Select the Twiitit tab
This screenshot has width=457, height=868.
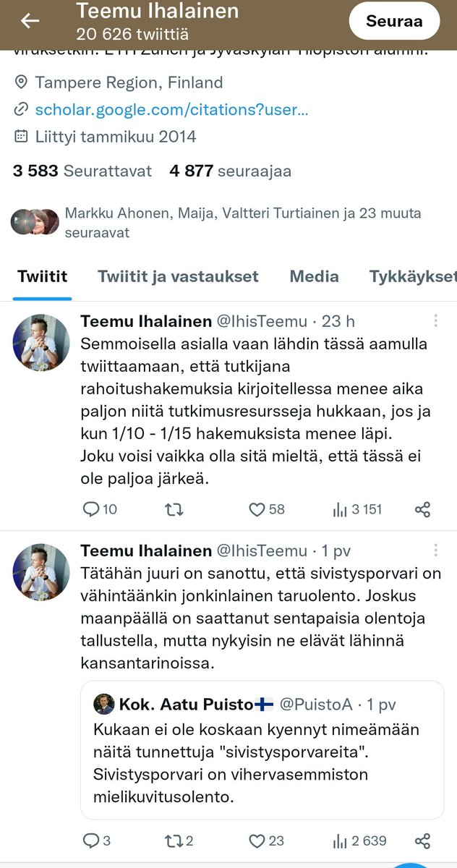click(42, 276)
